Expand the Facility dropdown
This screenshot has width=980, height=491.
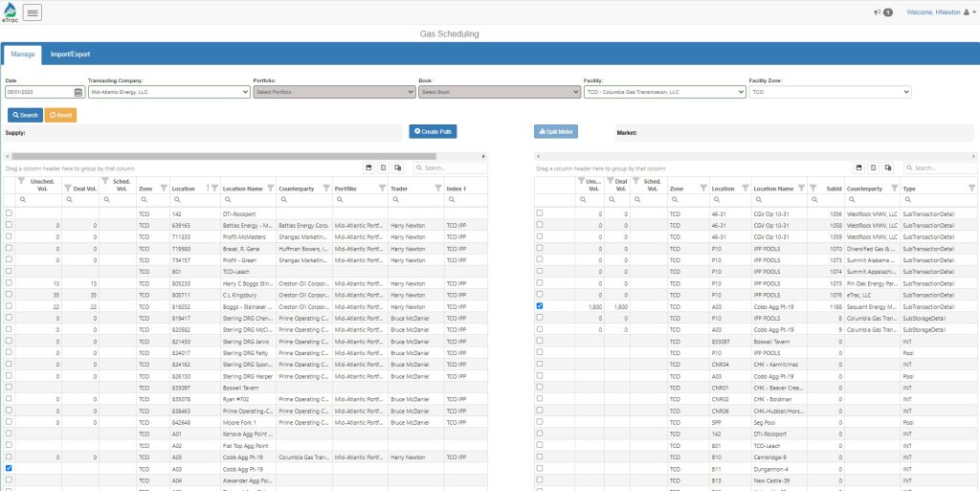click(663, 93)
